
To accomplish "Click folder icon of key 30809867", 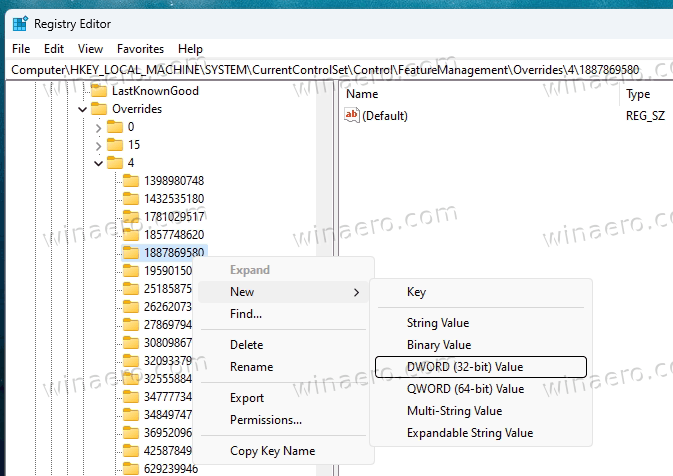I will click(x=131, y=343).
